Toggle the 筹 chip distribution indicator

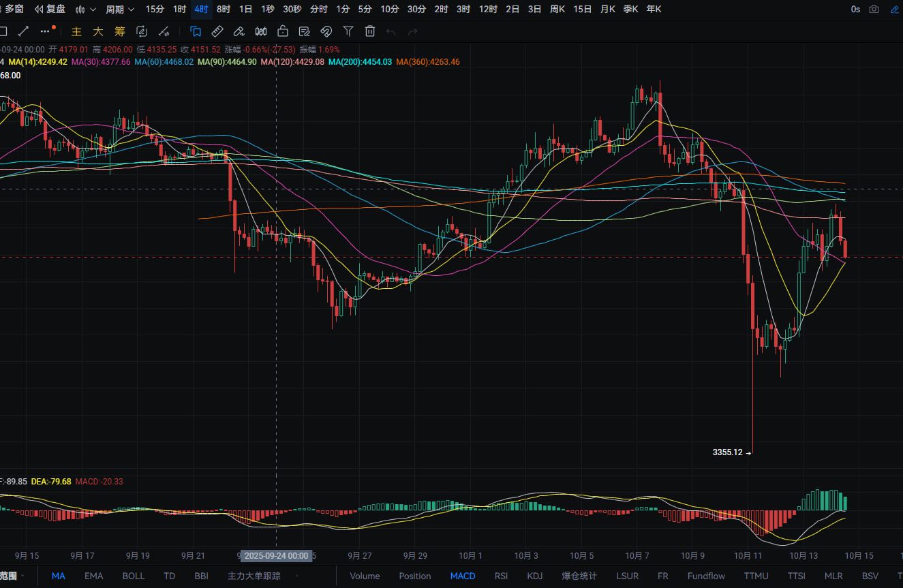pyautogui.click(x=120, y=31)
